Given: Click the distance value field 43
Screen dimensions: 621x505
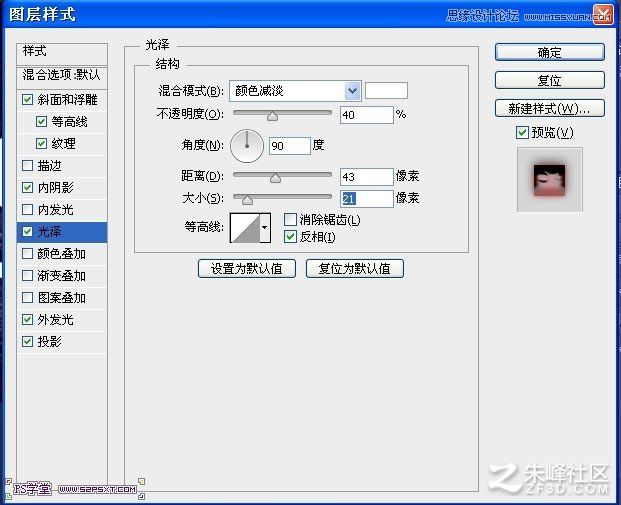Looking at the screenshot, I should tap(367, 177).
